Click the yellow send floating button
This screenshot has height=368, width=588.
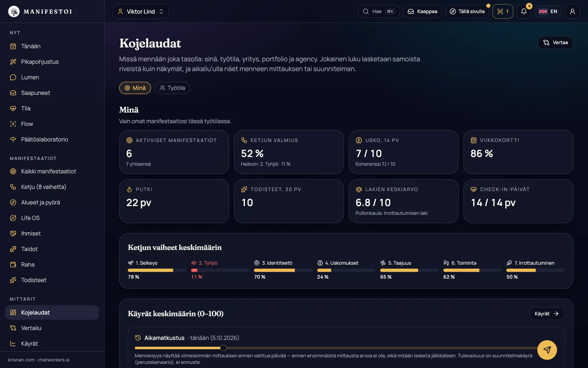coord(547,350)
